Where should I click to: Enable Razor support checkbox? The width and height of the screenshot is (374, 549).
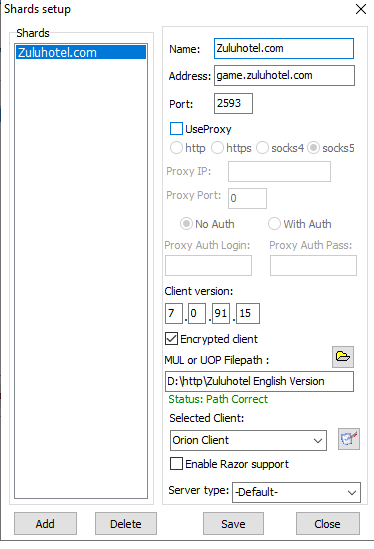[176, 464]
